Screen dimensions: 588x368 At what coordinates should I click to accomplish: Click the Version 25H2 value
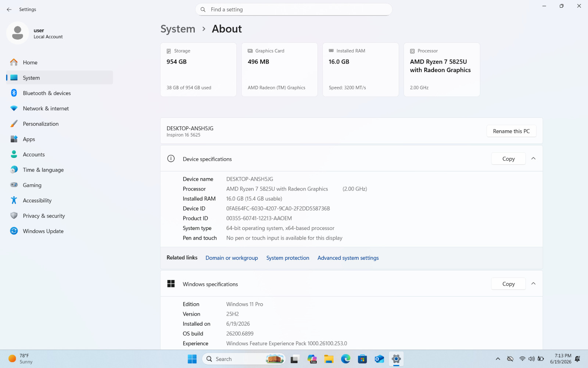(232, 314)
